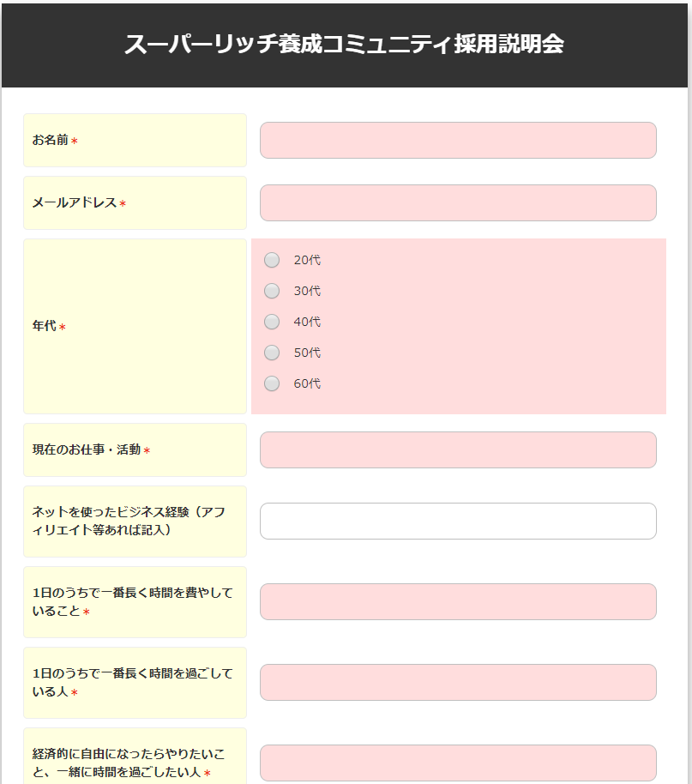Image resolution: width=692 pixels, height=784 pixels.
Task: Focus the メールアドレス input box
Action: click(458, 202)
